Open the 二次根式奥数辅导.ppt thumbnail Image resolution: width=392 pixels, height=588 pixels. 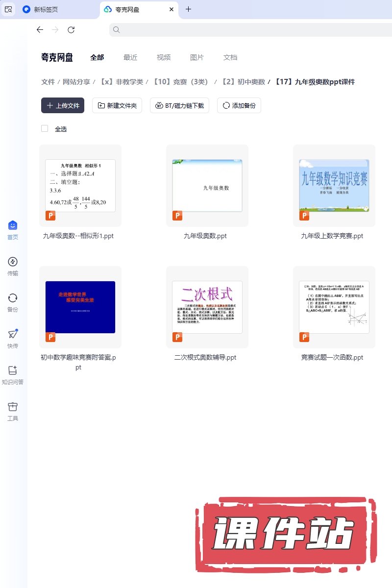point(207,307)
